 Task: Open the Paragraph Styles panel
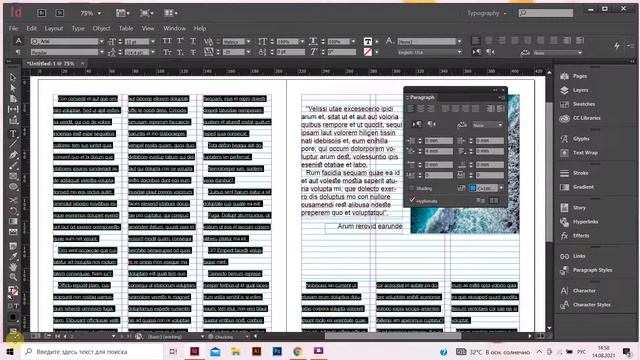[586, 270]
